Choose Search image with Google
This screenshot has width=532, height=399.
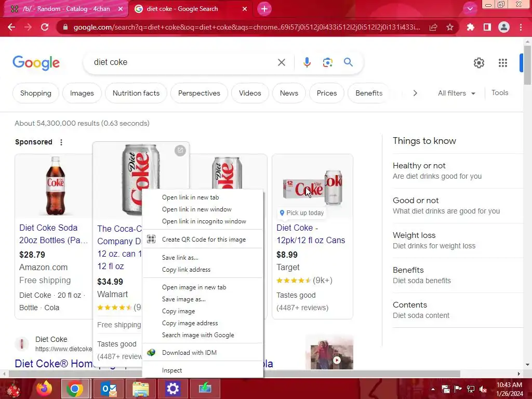203,335
